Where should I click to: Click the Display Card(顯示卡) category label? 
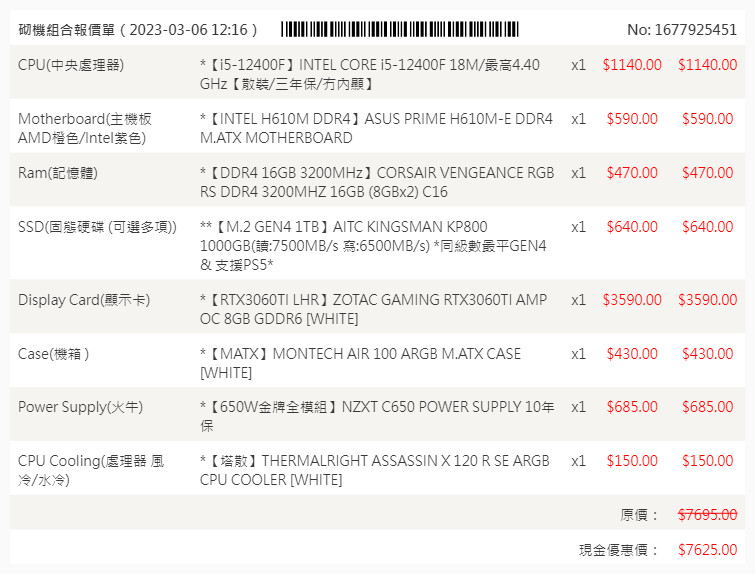click(84, 300)
